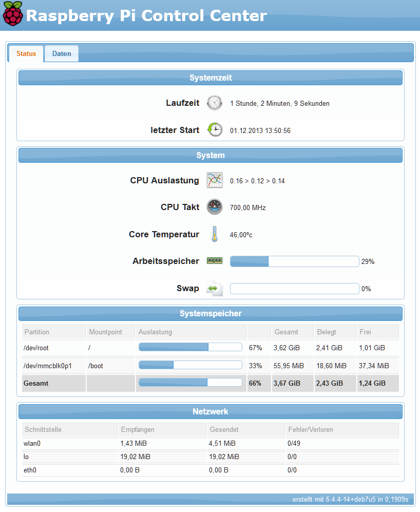The width and height of the screenshot is (420, 512).
Task: Click the last start date '01.12.2013 13:50:56'
Action: point(260,130)
